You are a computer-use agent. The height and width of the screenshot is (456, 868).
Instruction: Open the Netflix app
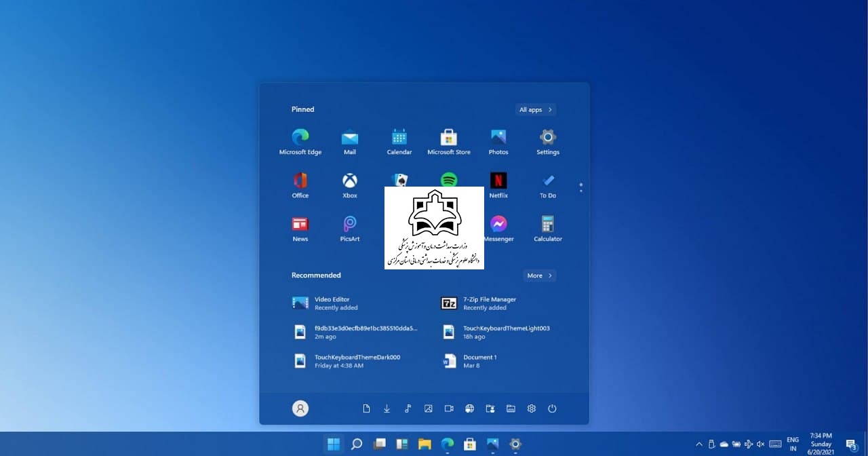click(x=498, y=185)
